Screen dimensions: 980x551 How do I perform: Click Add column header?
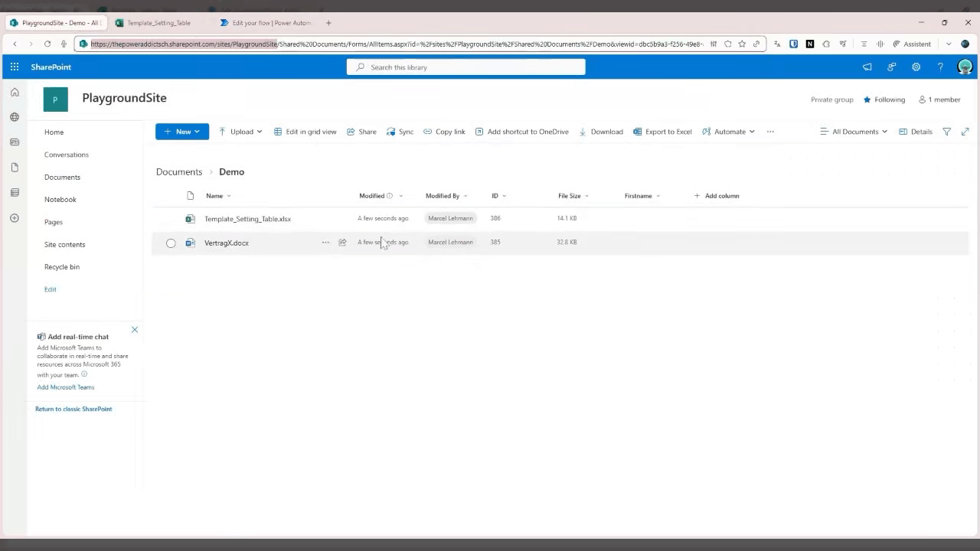(717, 196)
